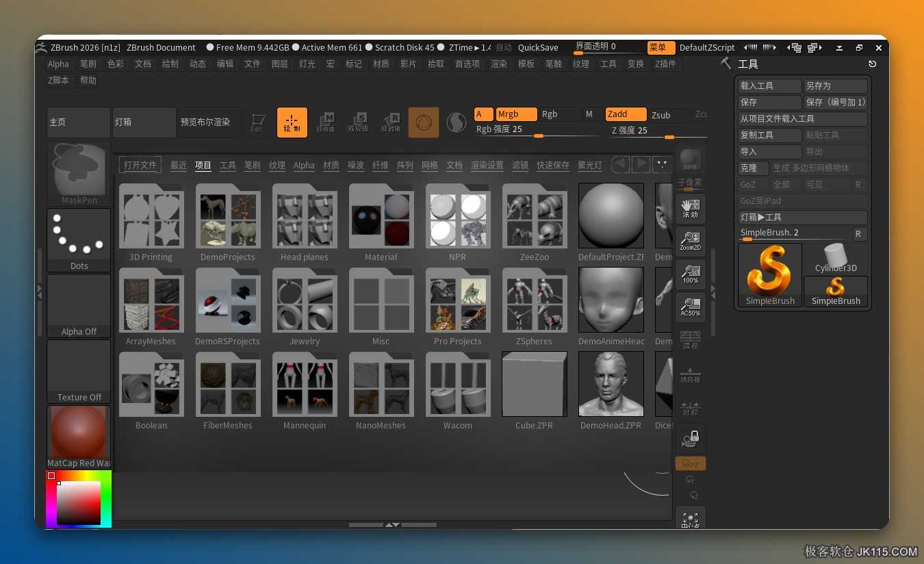The image size is (924, 564).
Task: Toggle the Rgb channel button
Action: point(559,114)
